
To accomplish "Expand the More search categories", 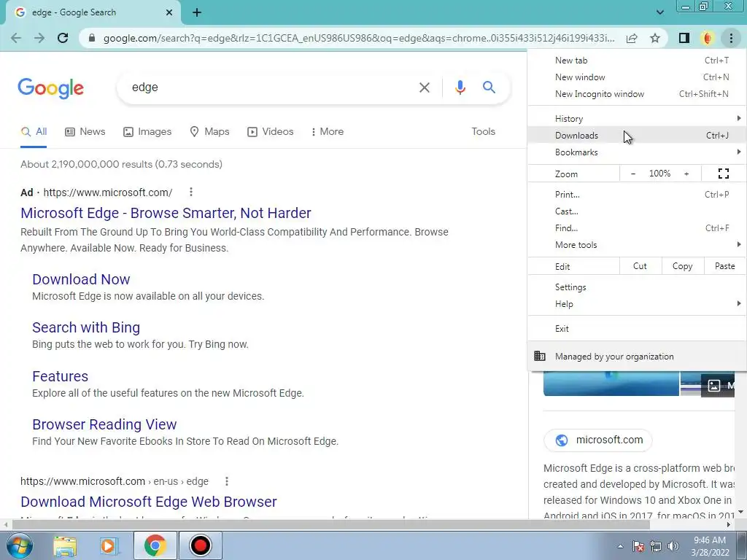I will 327,132.
